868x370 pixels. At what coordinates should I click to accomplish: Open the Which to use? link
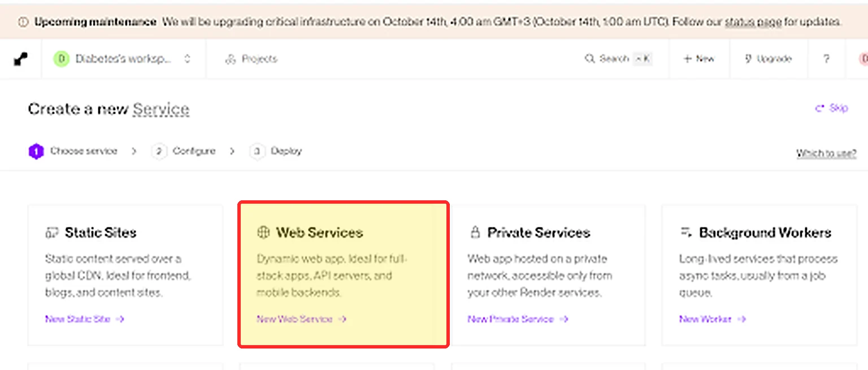pyautogui.click(x=826, y=153)
